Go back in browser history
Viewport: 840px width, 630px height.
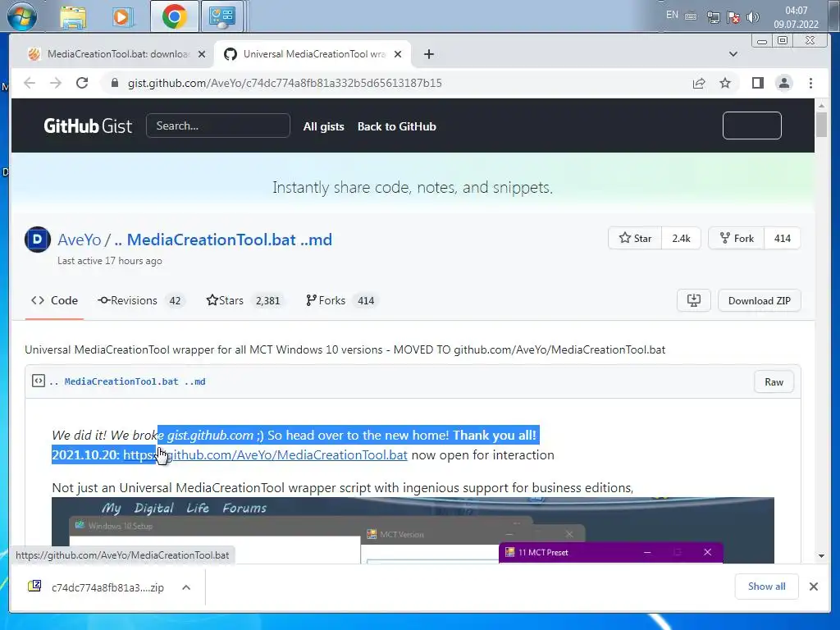tap(30, 83)
